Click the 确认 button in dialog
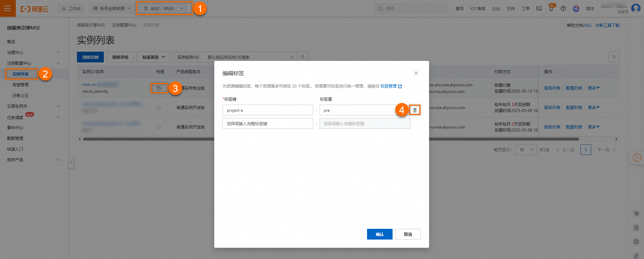The image size is (644, 259). click(x=379, y=234)
